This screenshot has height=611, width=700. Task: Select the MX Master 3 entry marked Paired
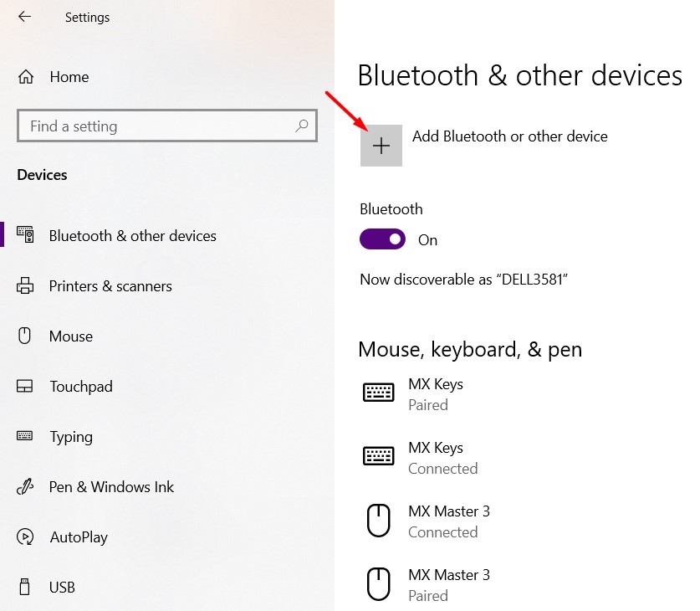[x=448, y=584]
